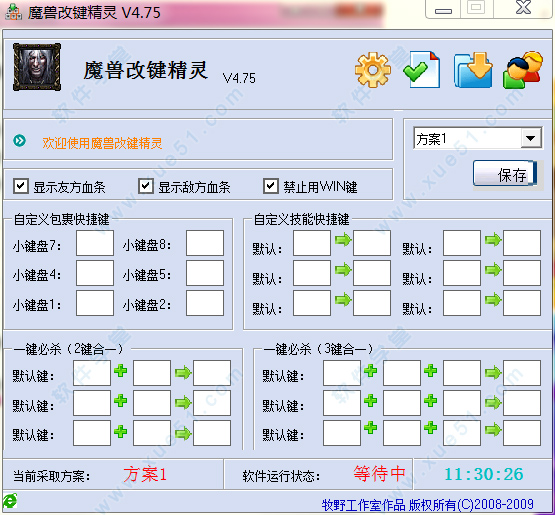Image resolution: width=555 pixels, height=515 pixels.
Task: Click the red 等待中 status text
Action: tap(379, 474)
